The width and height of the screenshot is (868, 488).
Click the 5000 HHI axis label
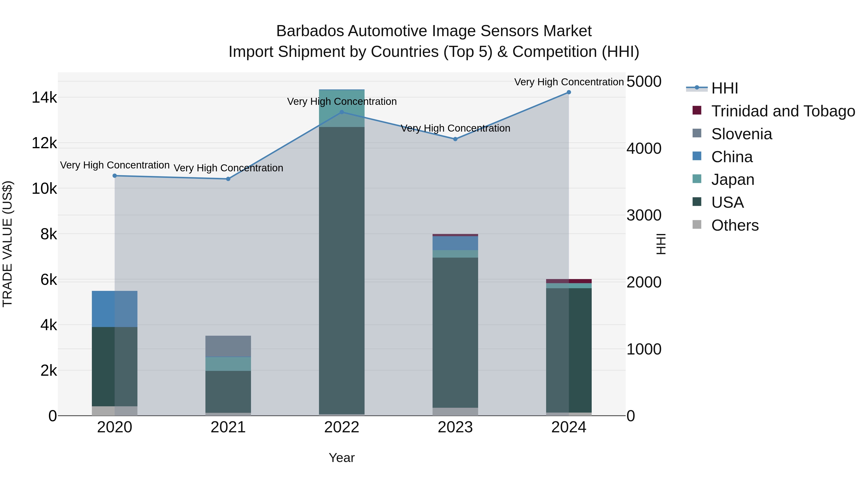click(644, 81)
